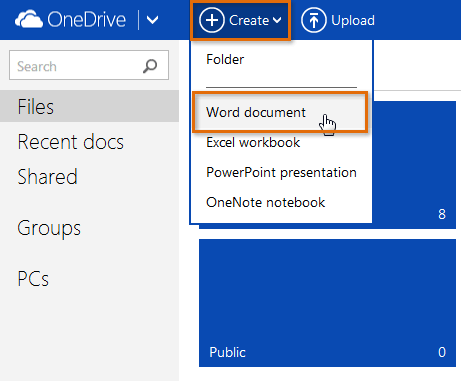Choose Excel workbook from the Create menu
Viewport: 461px width, 381px height.
[253, 142]
